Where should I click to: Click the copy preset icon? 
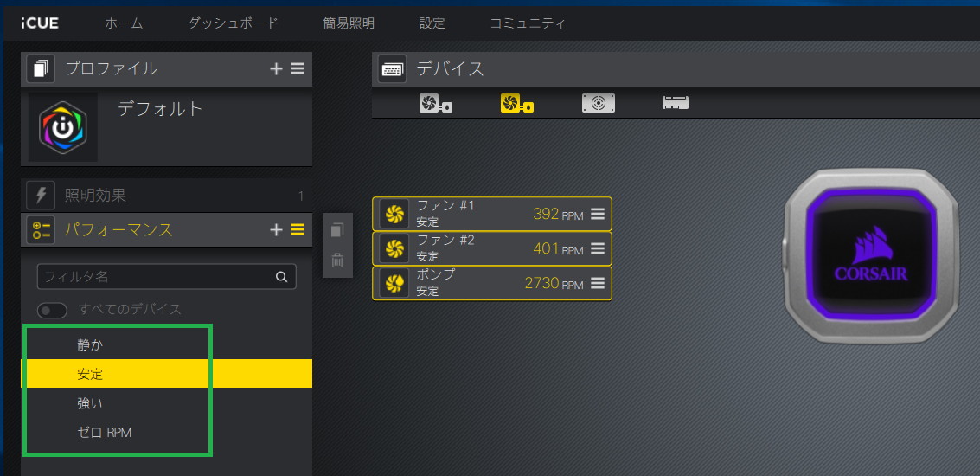pyautogui.click(x=337, y=229)
